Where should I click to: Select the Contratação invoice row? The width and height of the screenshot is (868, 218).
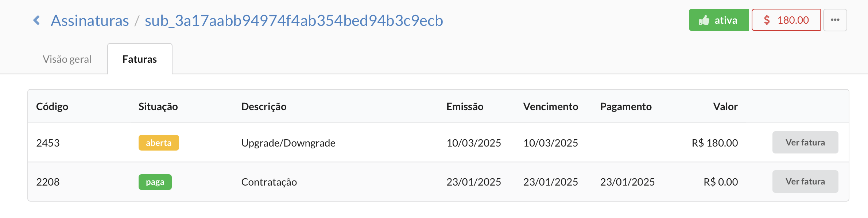tap(438, 182)
